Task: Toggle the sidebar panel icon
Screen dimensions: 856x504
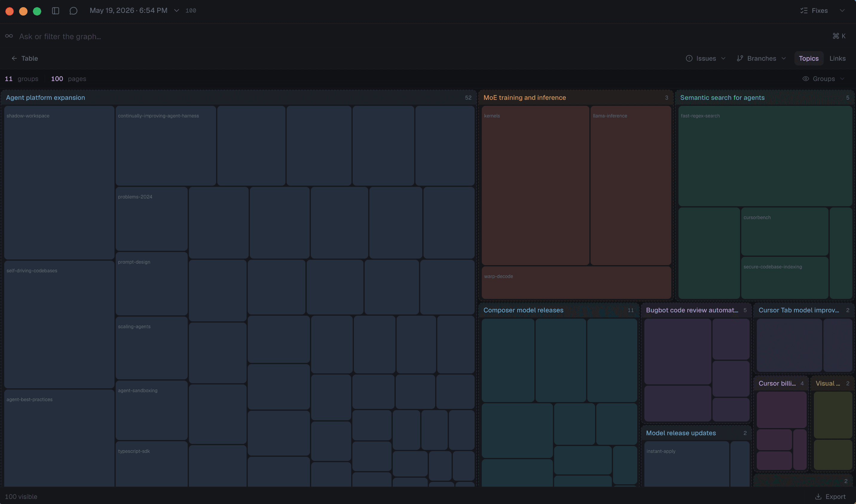Action: coord(56,11)
